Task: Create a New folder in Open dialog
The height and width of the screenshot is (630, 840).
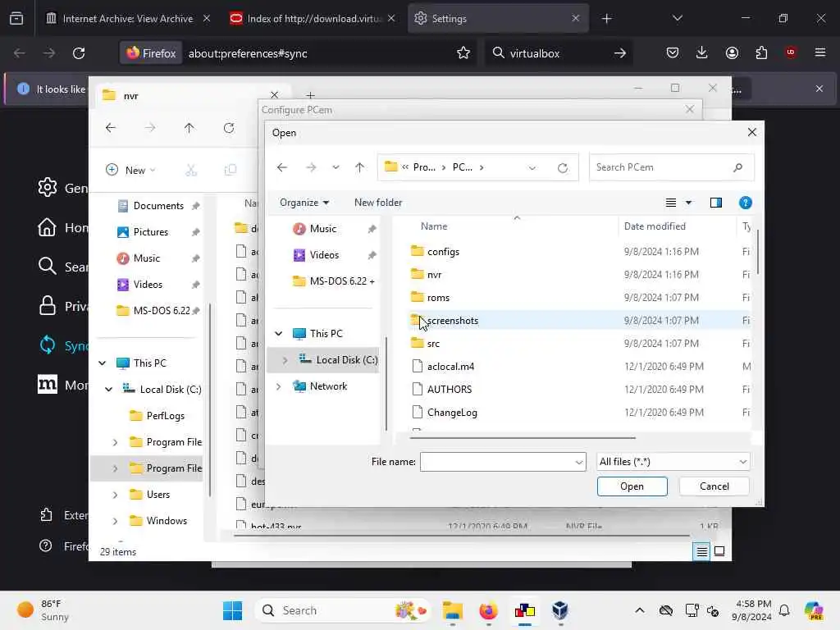Action: 377,203
